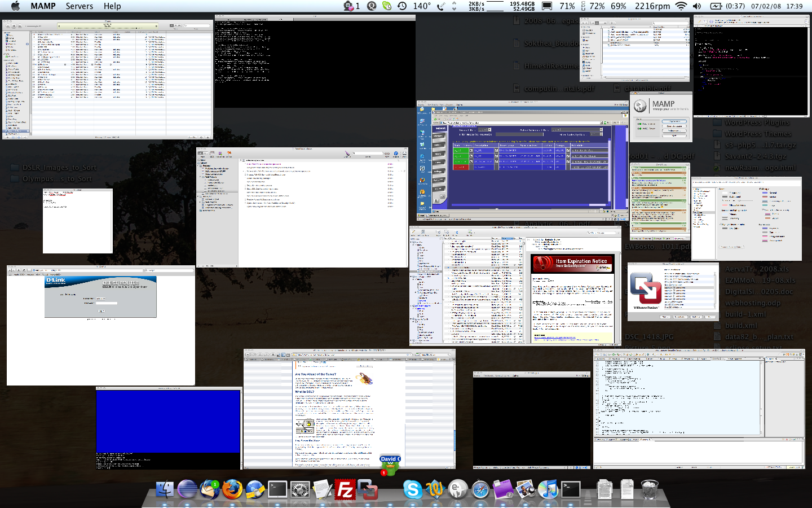
Task: Open Thunderbird mail icon in dock
Action: point(210,489)
